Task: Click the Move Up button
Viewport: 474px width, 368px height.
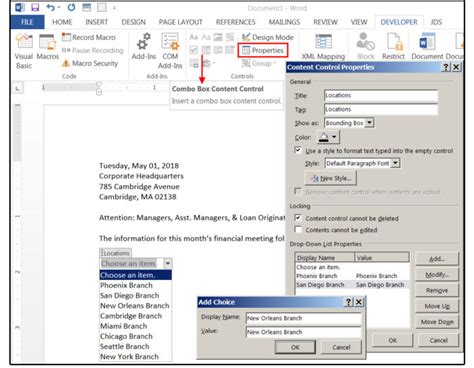Action: 437,306
